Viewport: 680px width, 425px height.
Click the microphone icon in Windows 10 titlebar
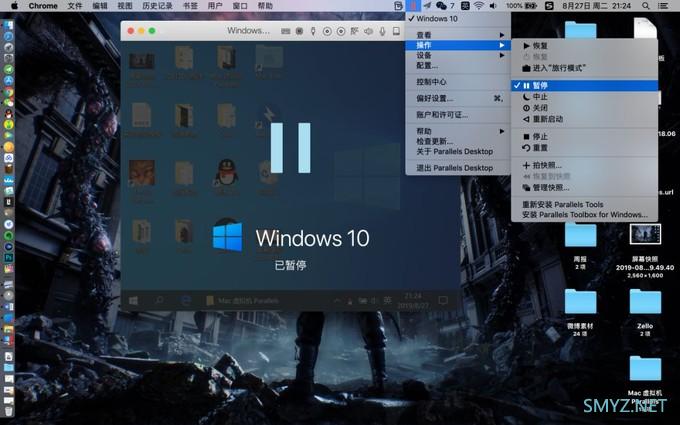[x=382, y=31]
